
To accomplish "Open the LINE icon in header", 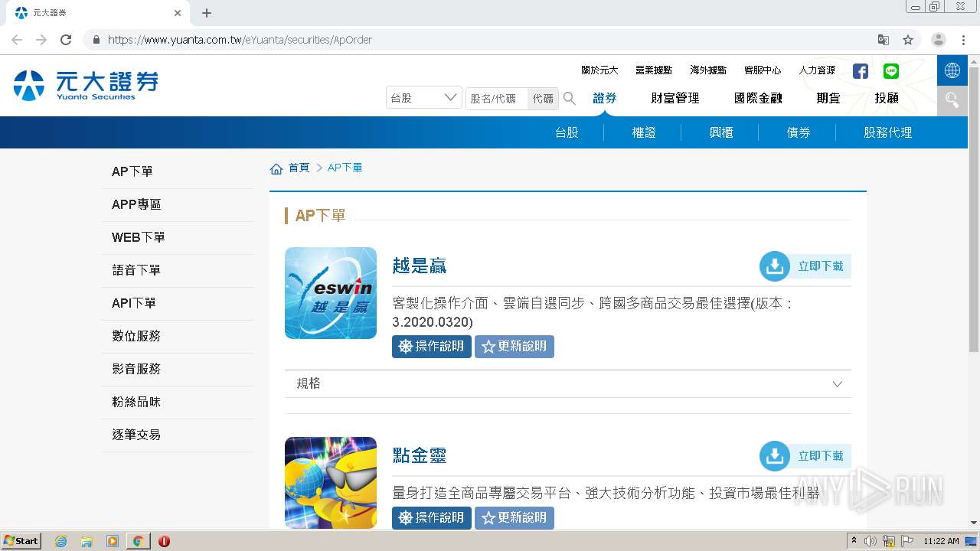I will pyautogui.click(x=891, y=71).
